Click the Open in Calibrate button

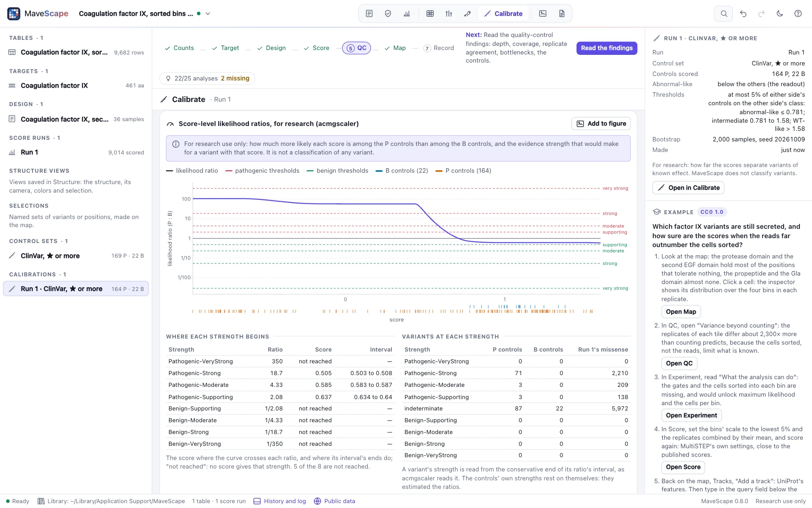pos(688,188)
